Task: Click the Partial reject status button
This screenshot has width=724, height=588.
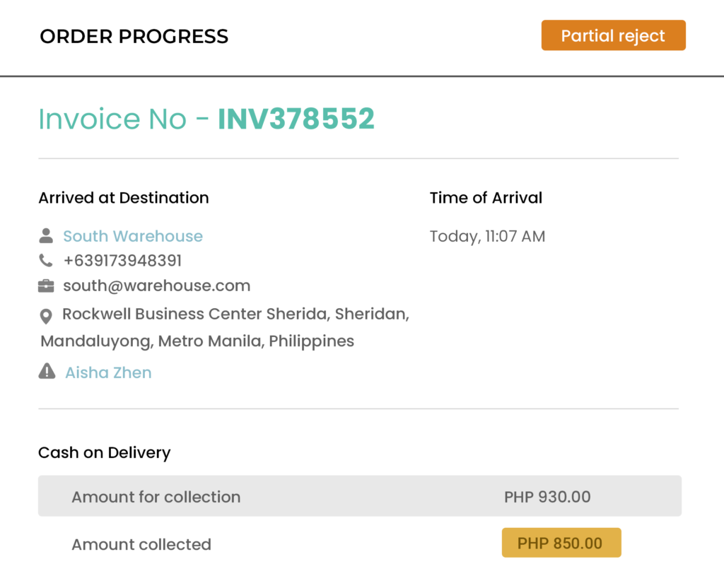Action: point(613,35)
